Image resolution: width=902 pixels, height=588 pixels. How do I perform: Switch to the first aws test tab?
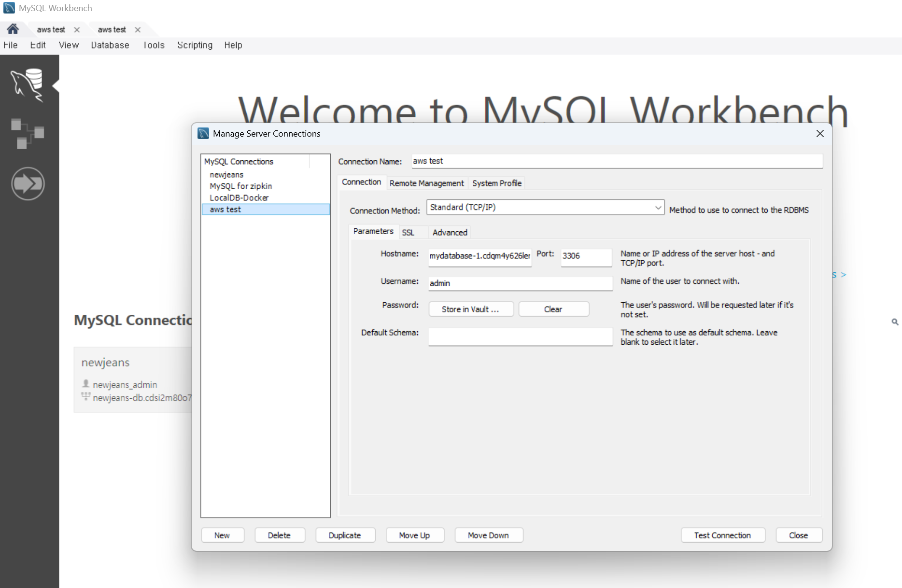coord(51,30)
